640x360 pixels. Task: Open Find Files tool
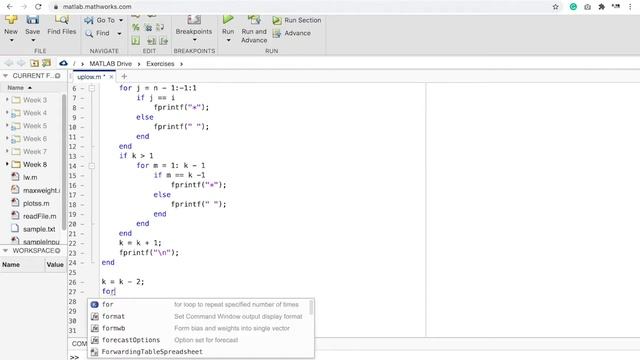click(62, 24)
